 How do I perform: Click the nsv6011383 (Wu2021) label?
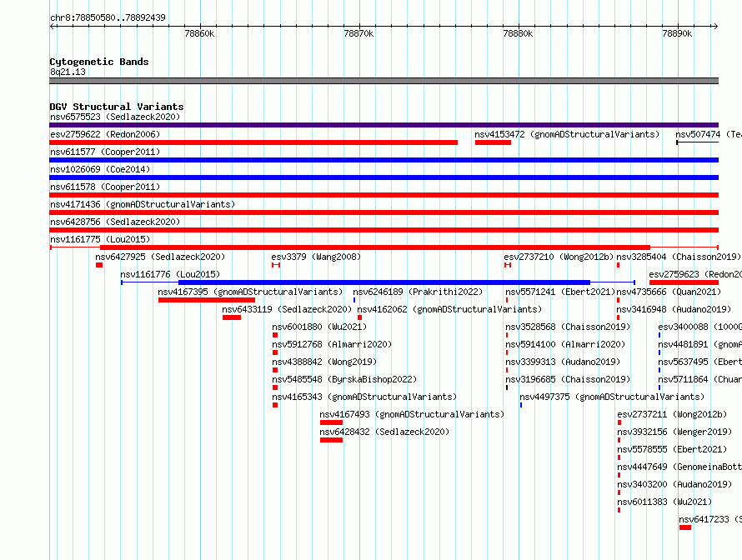[664, 502]
